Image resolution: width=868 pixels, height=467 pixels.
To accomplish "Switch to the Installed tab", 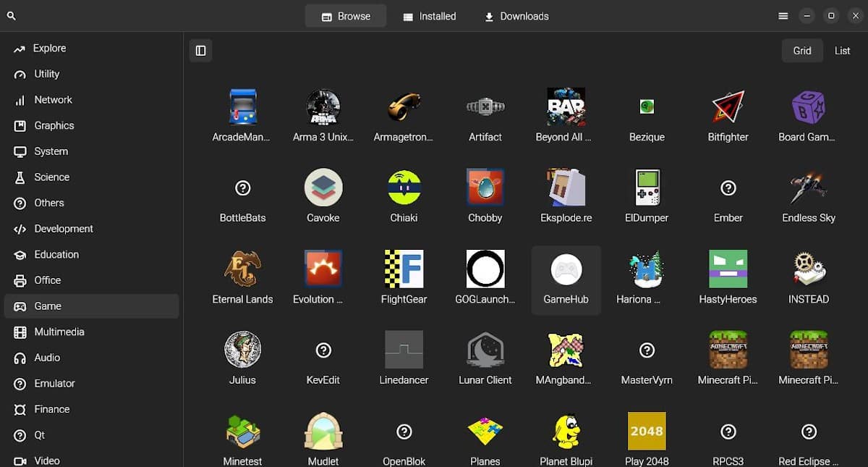I will pyautogui.click(x=430, y=16).
